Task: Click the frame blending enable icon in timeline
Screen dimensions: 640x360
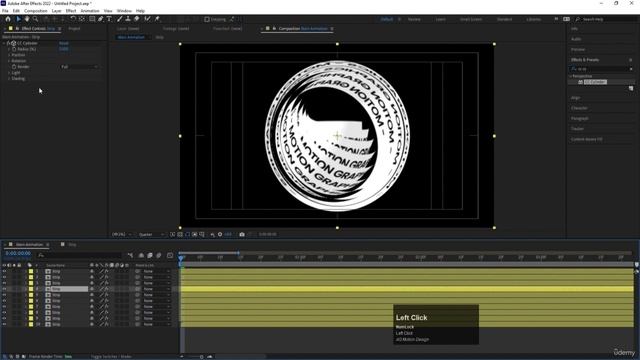Action: click(x=150, y=256)
